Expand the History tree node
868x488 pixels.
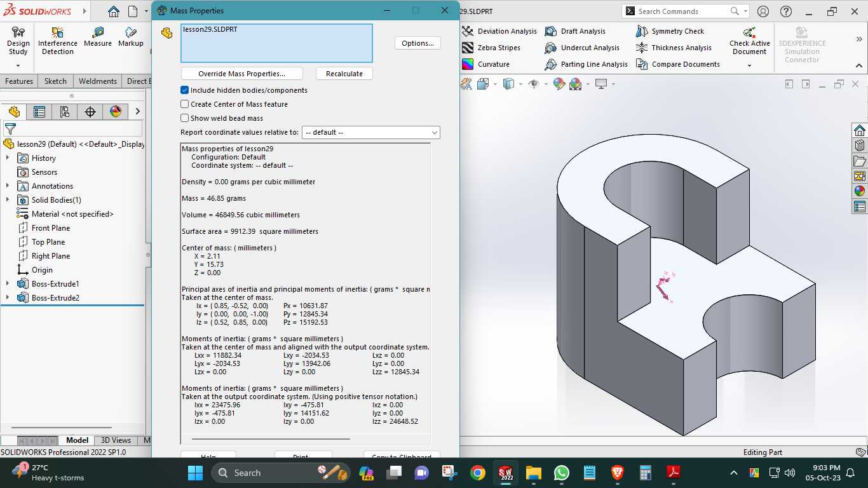click(8, 158)
